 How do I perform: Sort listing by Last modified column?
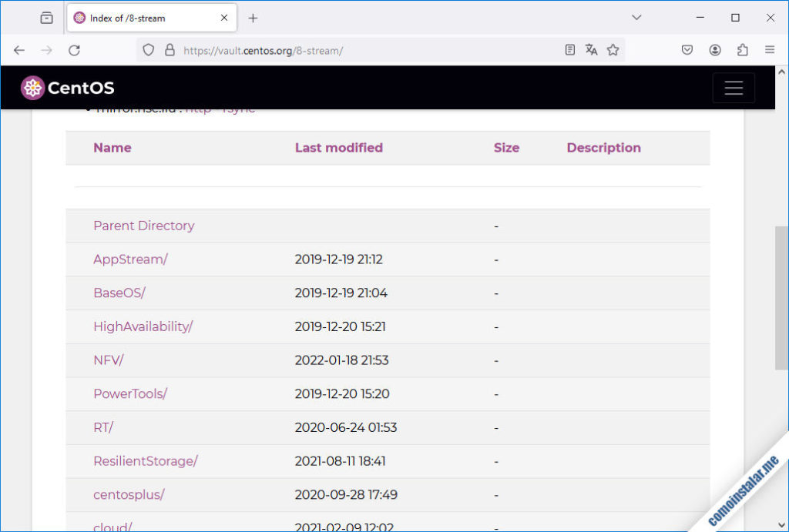click(x=338, y=148)
